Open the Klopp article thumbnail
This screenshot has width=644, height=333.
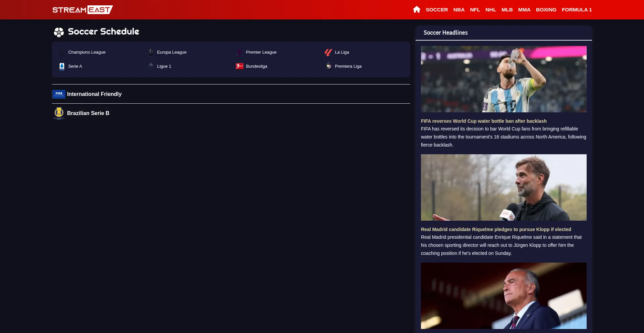pyautogui.click(x=503, y=187)
